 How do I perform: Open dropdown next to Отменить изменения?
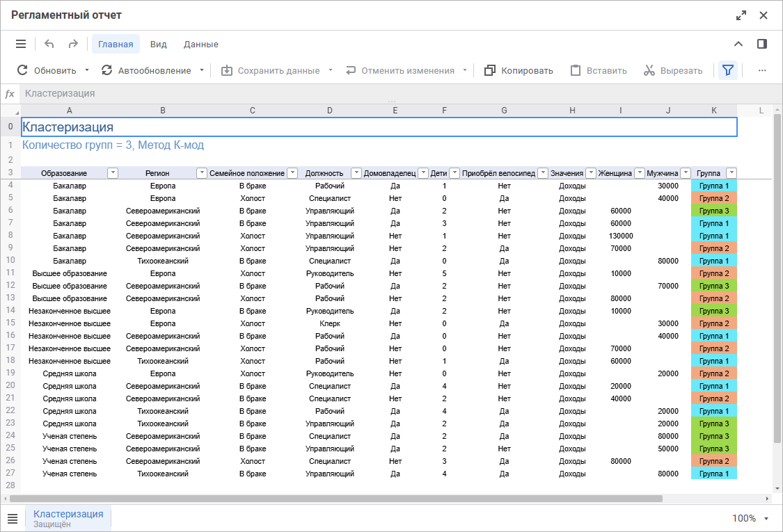pos(465,70)
